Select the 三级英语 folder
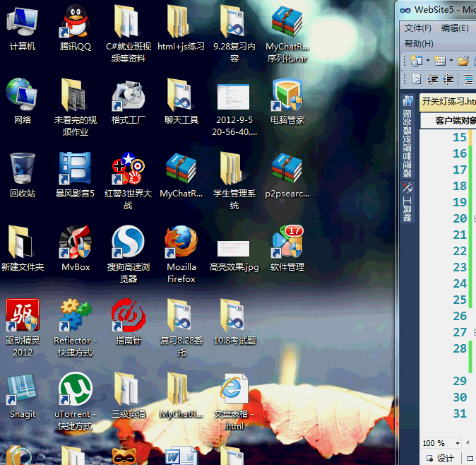This screenshot has width=476, height=465. pyautogui.click(x=128, y=396)
